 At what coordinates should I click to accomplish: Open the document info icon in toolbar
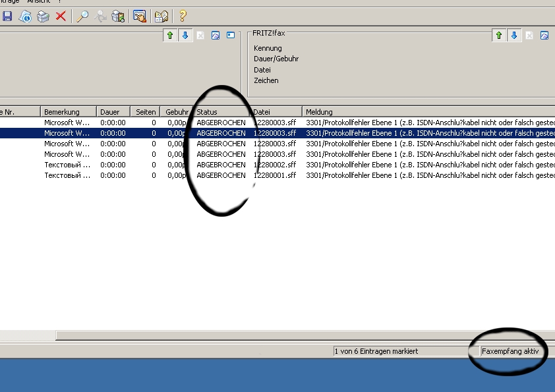pyautogui.click(x=25, y=16)
